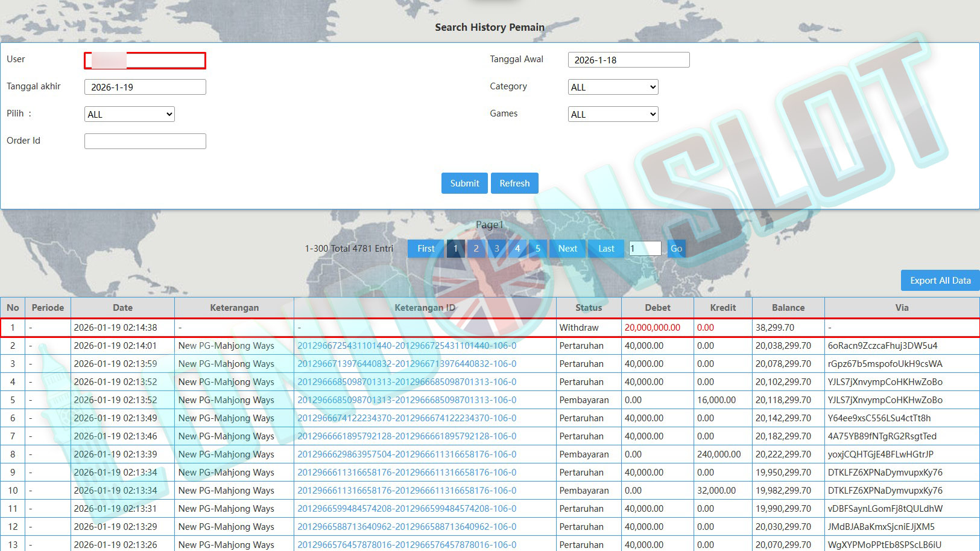Click the User input field
Image resolution: width=980 pixels, height=551 pixels.
pyautogui.click(x=145, y=60)
